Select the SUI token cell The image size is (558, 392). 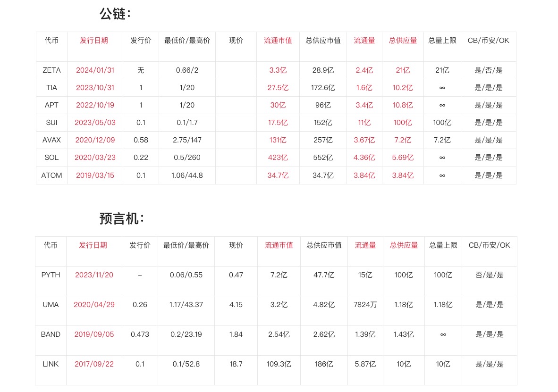click(x=51, y=122)
